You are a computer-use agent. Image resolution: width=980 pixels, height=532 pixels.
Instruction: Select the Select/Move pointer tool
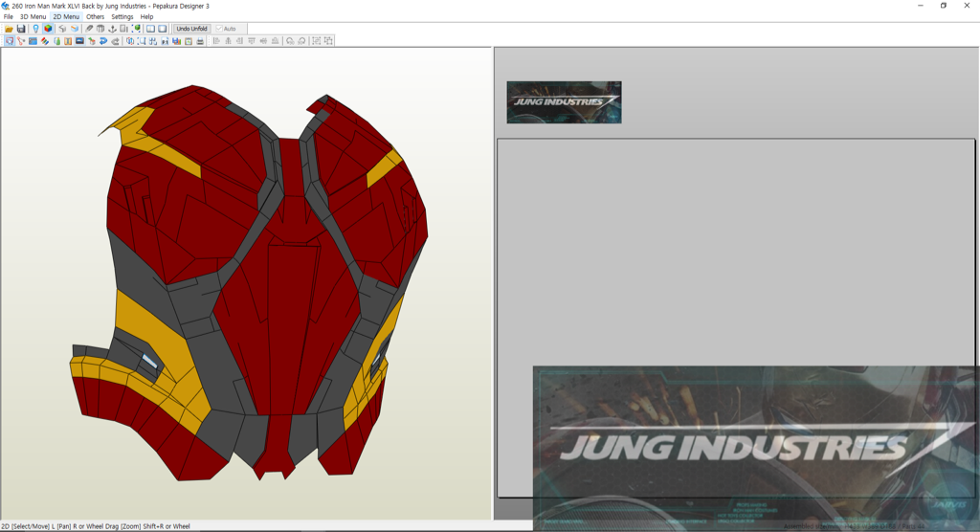coord(10,41)
